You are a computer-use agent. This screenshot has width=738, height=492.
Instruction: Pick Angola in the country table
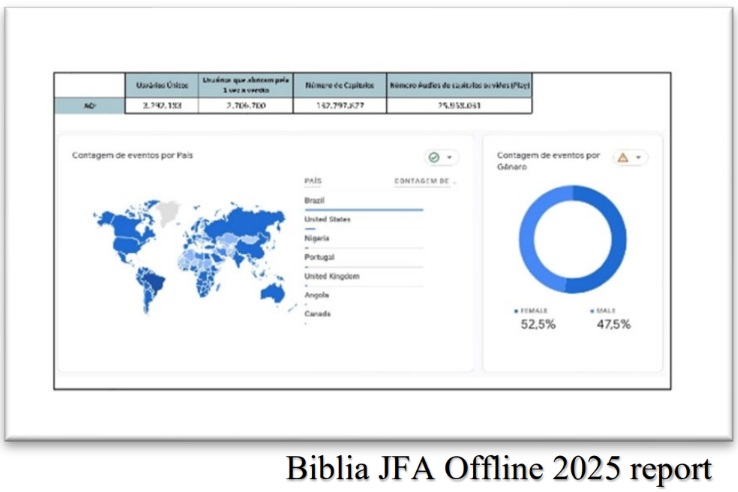(x=317, y=295)
